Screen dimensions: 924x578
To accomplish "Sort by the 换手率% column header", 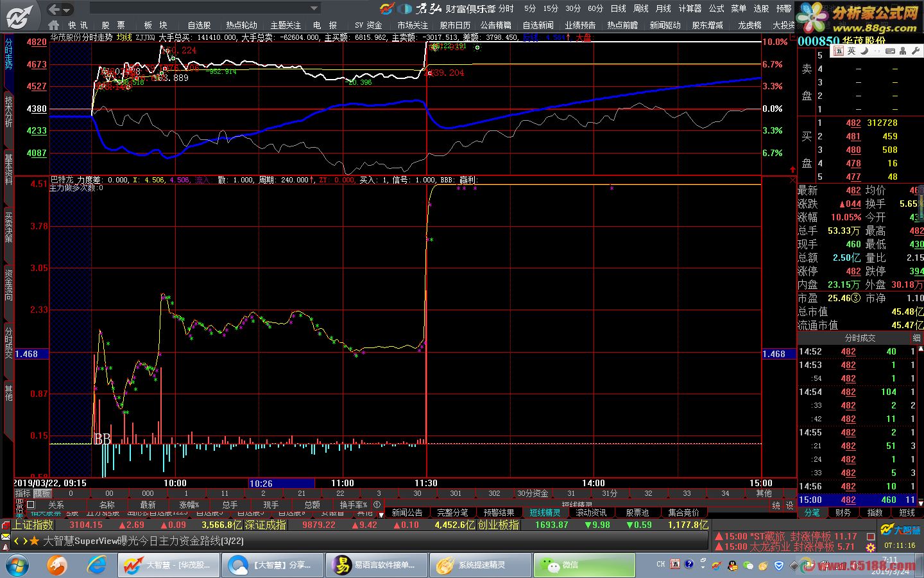I will 354,505.
